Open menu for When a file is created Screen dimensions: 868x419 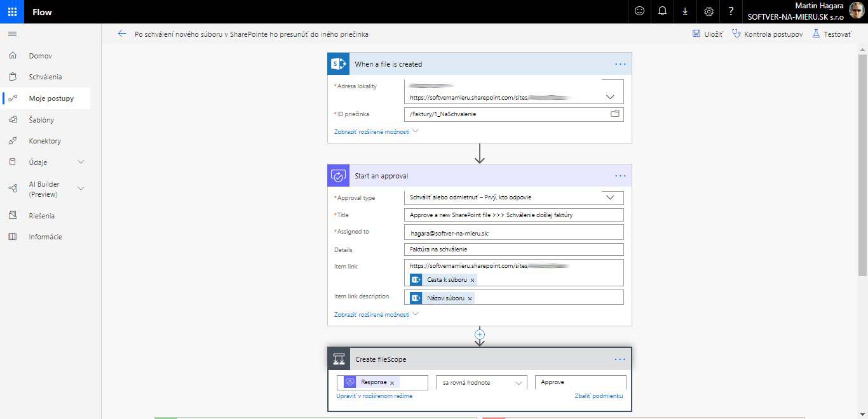pyautogui.click(x=620, y=64)
